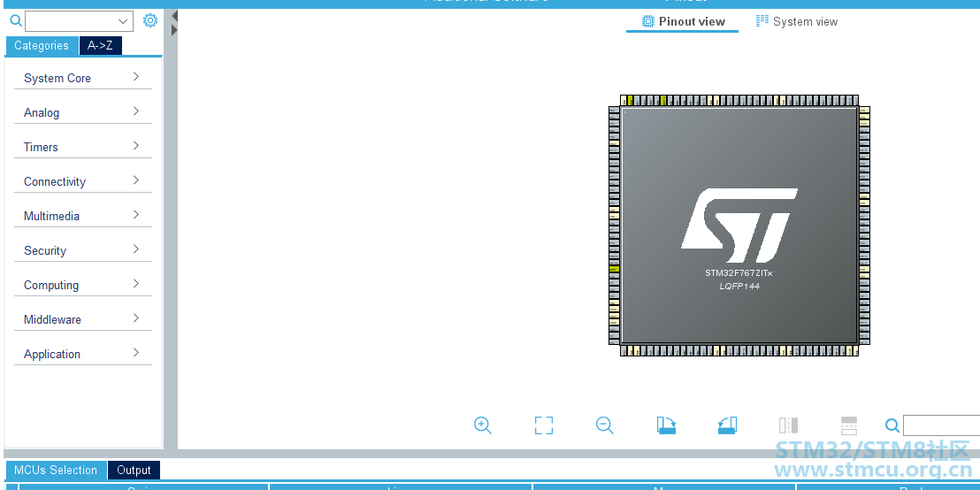Click the vertical flip view icon
The width and height of the screenshot is (980, 490).
(x=788, y=425)
